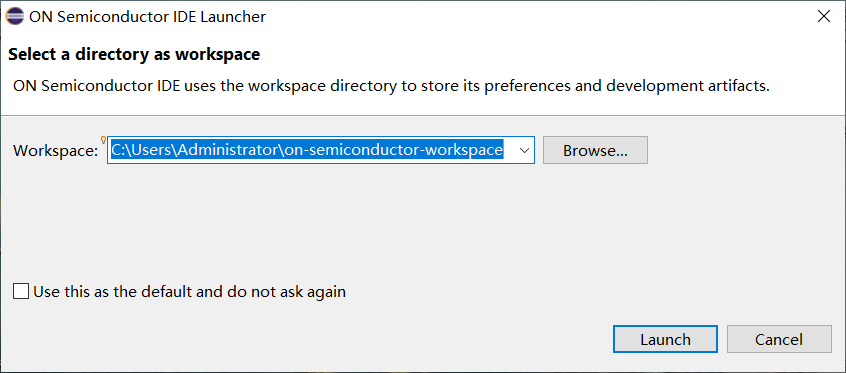Viewport: 846px width, 373px height.
Task: Expand the Workspace path dropdown arrow
Action: pos(524,150)
